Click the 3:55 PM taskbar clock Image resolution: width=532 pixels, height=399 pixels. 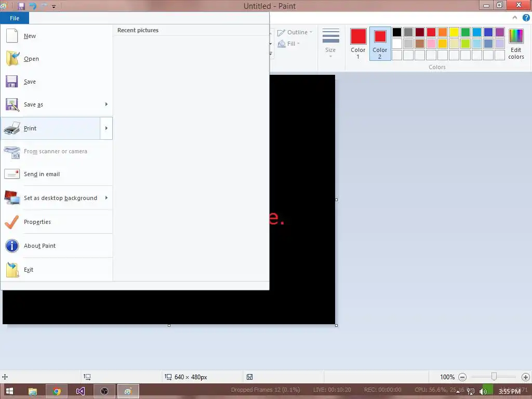coord(509,392)
